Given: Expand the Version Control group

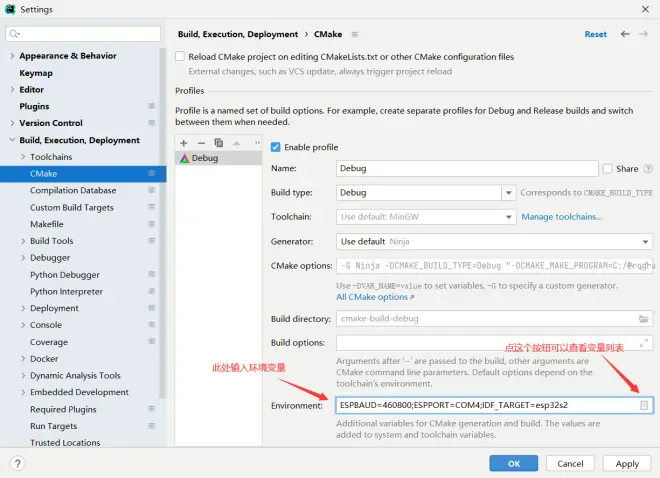Looking at the screenshot, I should pos(12,123).
